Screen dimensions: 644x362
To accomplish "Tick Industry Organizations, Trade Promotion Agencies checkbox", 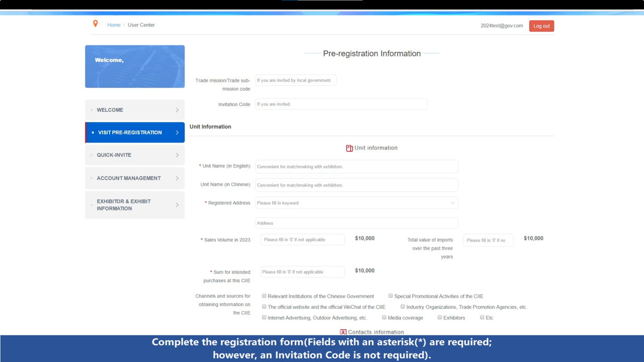I will pos(403,307).
